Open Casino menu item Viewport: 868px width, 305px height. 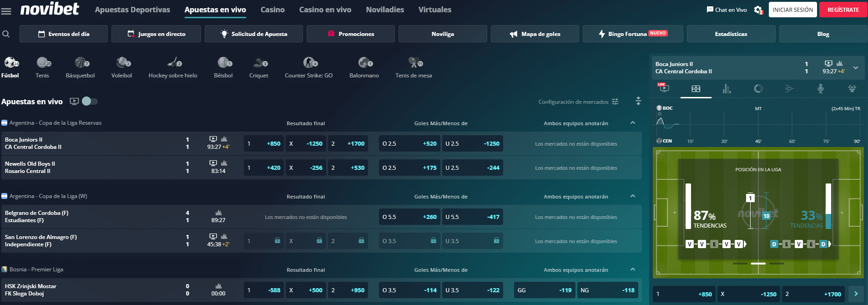click(273, 10)
